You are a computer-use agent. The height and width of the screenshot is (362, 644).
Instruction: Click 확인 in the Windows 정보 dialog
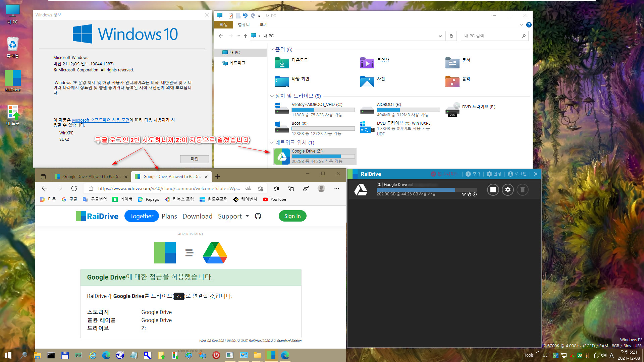coord(195,159)
